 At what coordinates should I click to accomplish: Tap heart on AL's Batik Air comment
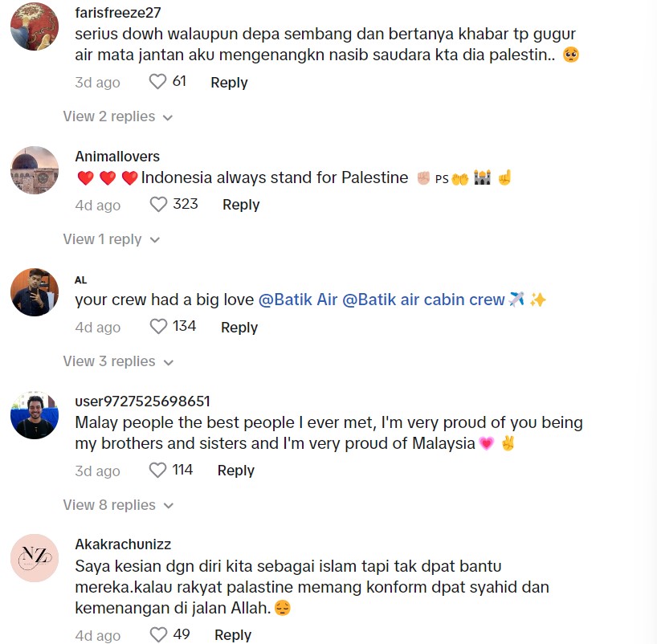(158, 327)
